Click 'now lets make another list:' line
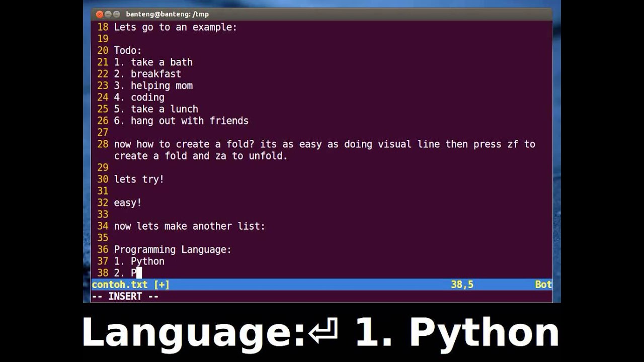 coord(189,226)
